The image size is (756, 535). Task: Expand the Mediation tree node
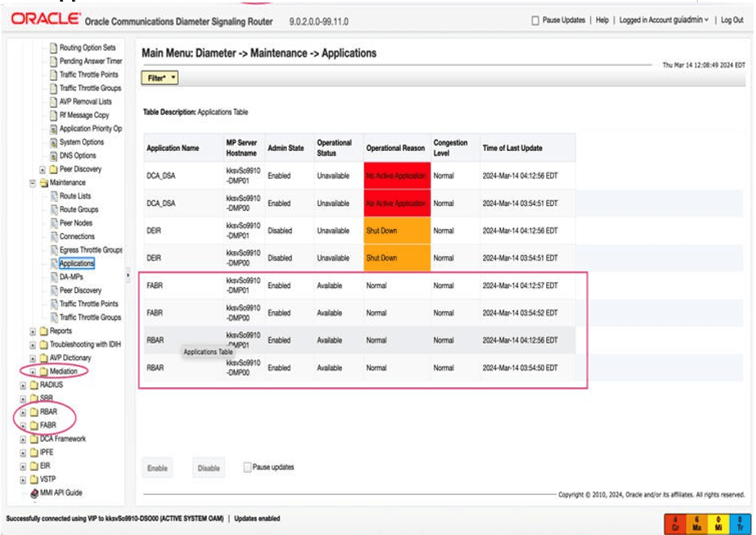click(33, 373)
